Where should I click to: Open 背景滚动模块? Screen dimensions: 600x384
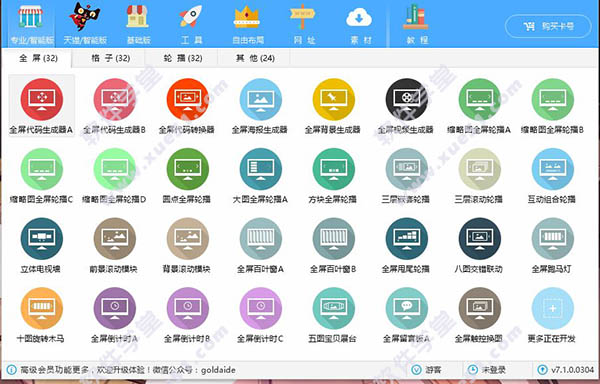pos(187,245)
